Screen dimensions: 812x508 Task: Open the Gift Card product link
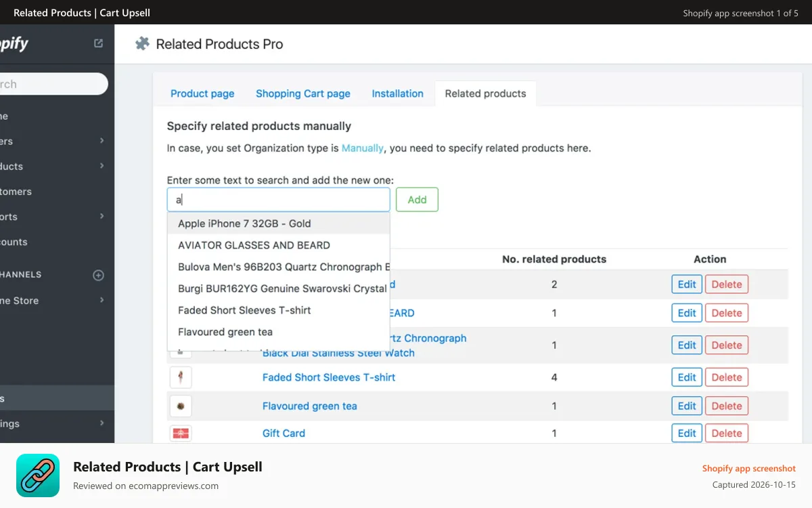point(284,433)
